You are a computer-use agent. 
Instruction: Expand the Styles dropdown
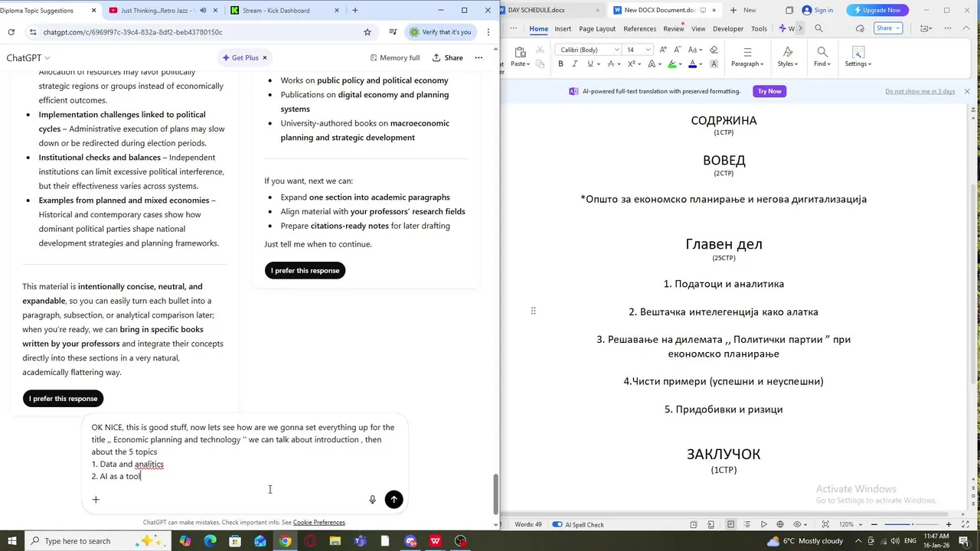tap(787, 64)
